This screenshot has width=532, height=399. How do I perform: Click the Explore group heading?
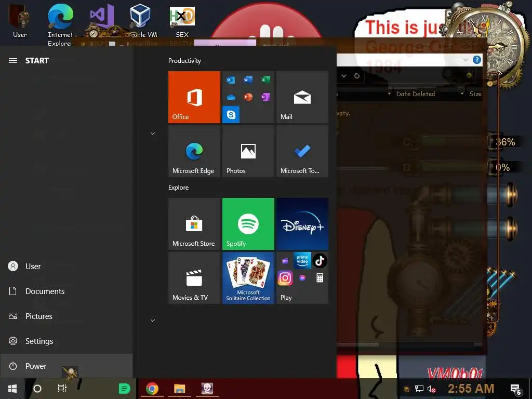pyautogui.click(x=179, y=188)
